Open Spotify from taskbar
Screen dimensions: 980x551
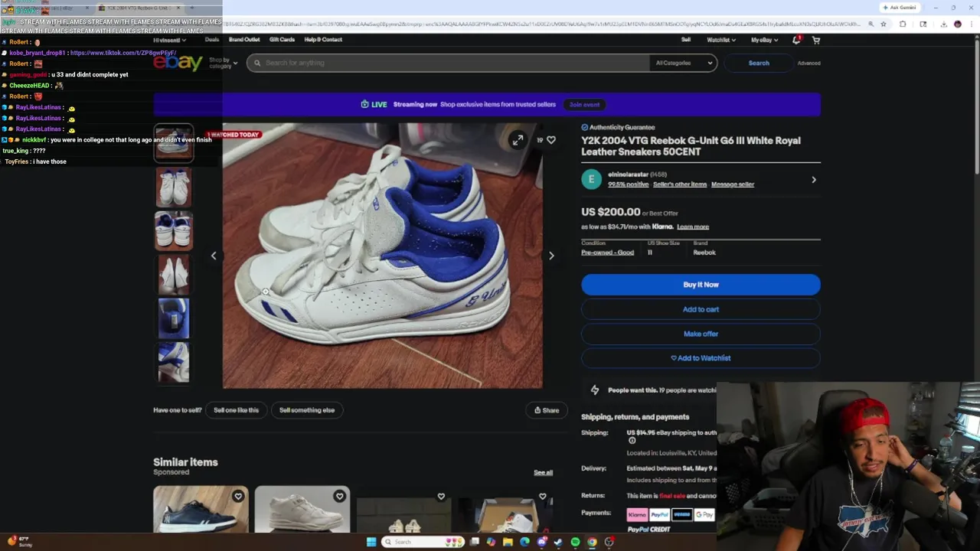[x=575, y=542]
